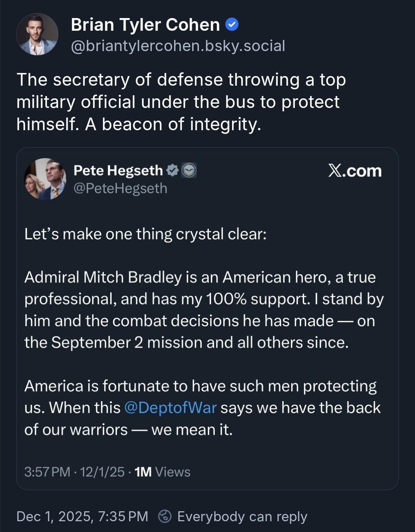415x532 pixels.
Task: Open Pete Hegseth's name in quoted post
Action: 118,170
